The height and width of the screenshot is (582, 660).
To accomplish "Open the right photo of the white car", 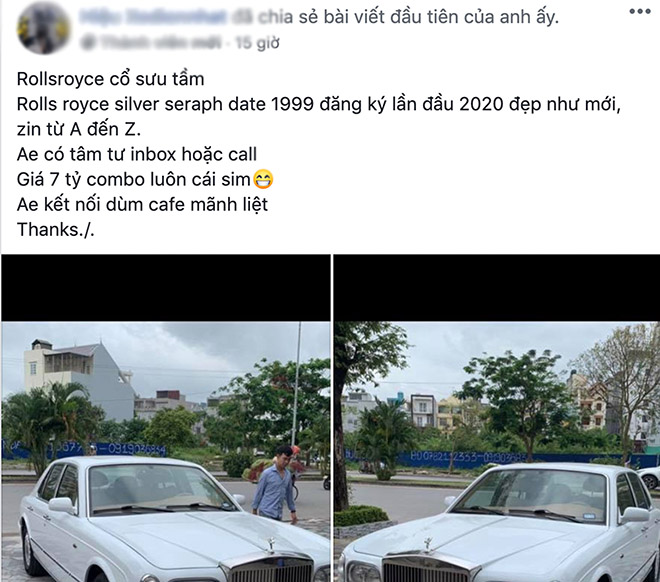I will pyautogui.click(x=497, y=452).
